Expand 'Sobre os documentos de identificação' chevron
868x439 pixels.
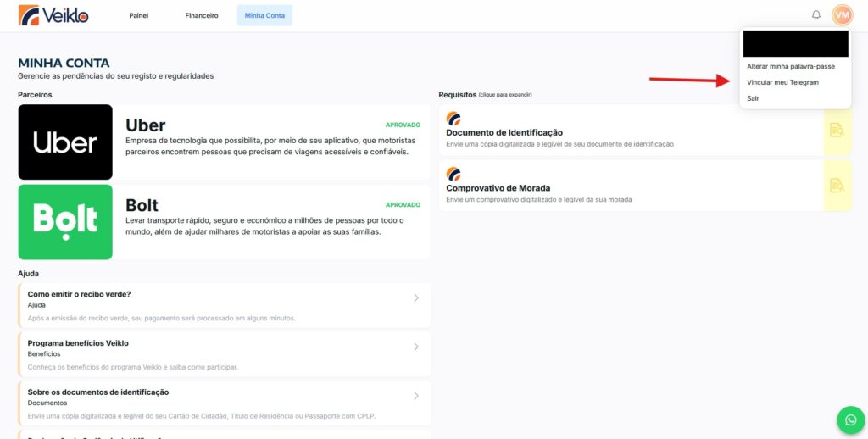[x=416, y=396]
